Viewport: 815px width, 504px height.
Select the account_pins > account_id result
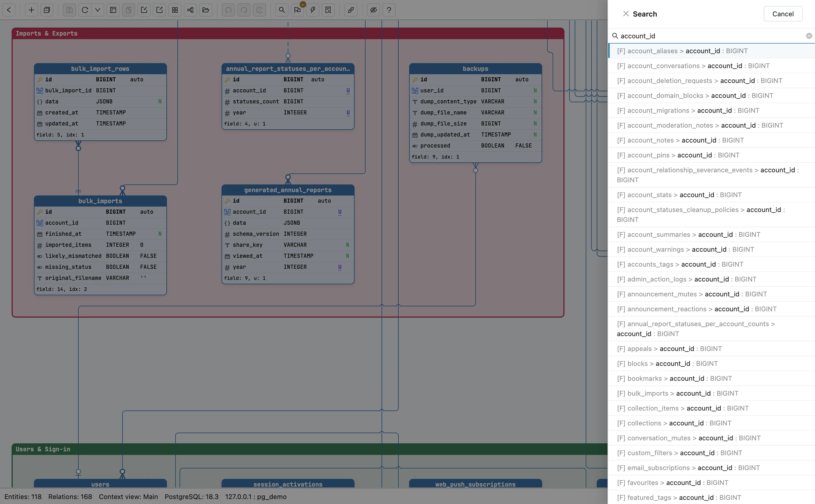[x=711, y=155]
